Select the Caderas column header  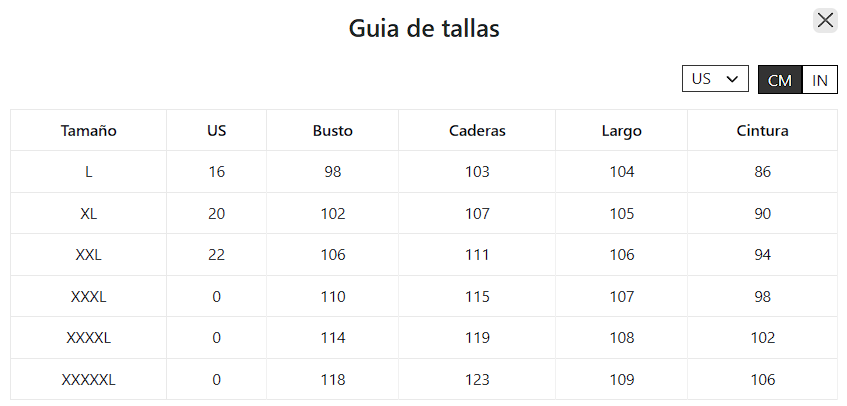477,130
